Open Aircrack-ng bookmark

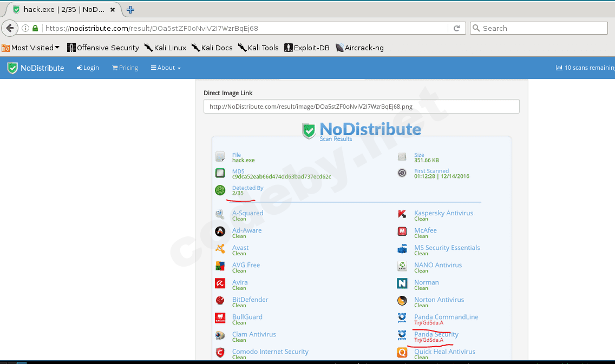pos(359,48)
